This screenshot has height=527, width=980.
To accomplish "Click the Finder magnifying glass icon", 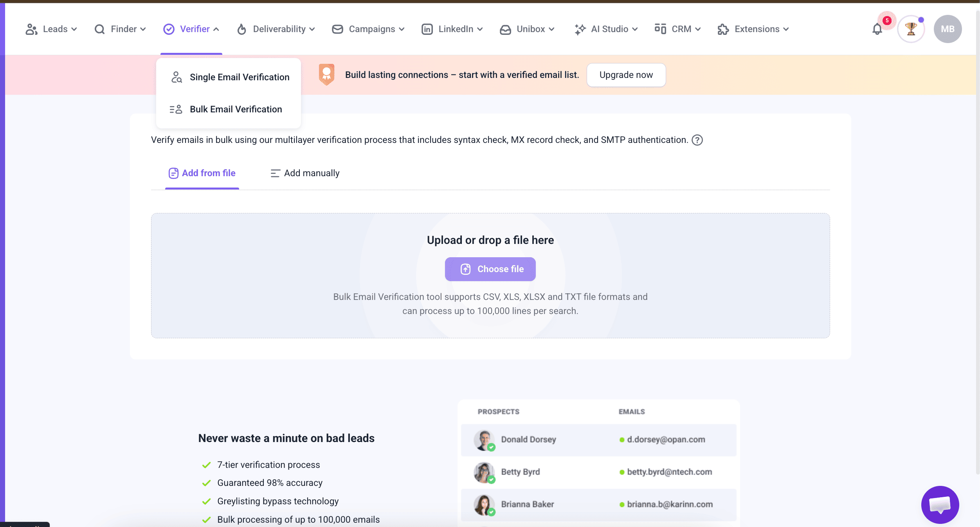I will click(99, 29).
